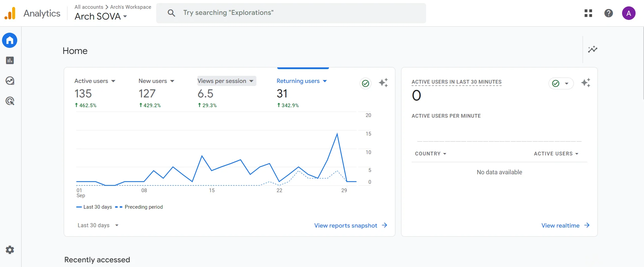
Task: Click the 'ACTIVE USERS PER MINUTE' label
Action: (446, 116)
